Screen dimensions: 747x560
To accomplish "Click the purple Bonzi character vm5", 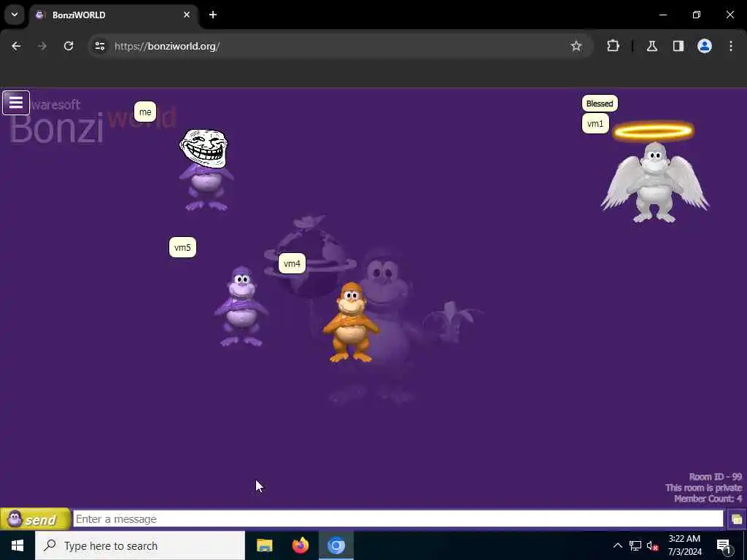I will 241,306.
